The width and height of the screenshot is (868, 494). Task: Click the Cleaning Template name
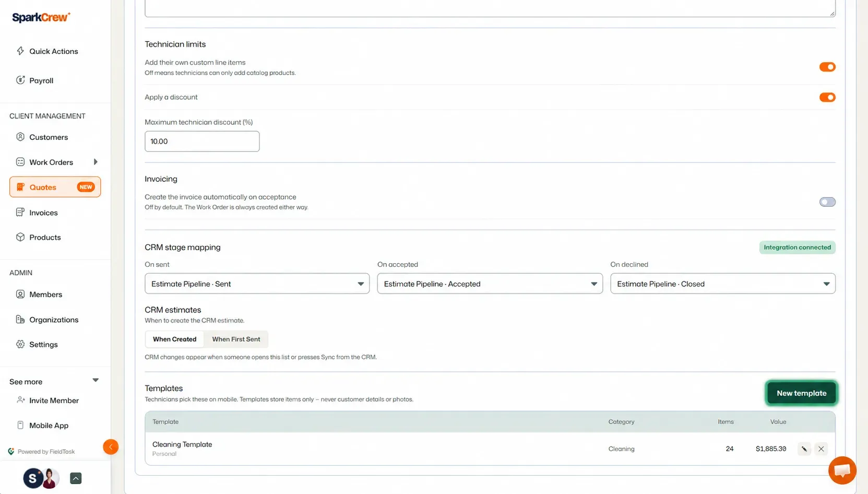point(182,444)
